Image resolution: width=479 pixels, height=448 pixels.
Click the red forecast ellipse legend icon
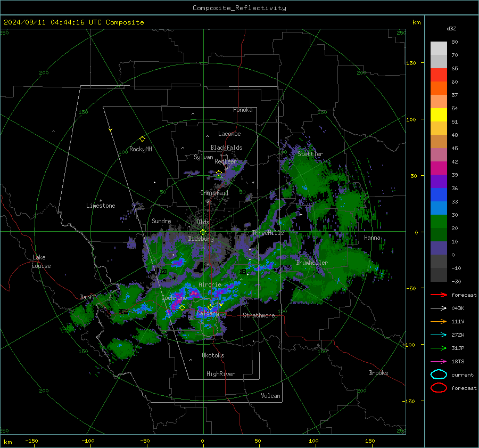point(439,388)
